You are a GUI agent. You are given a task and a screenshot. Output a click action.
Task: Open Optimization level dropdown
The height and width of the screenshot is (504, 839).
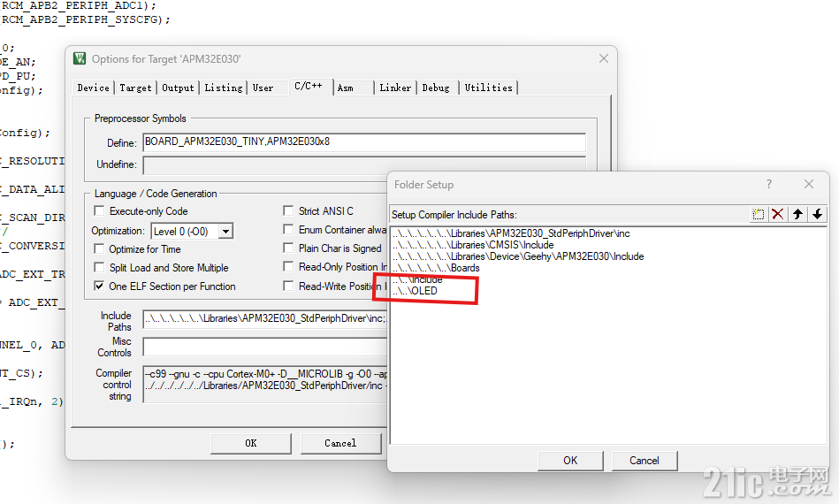pyautogui.click(x=225, y=231)
